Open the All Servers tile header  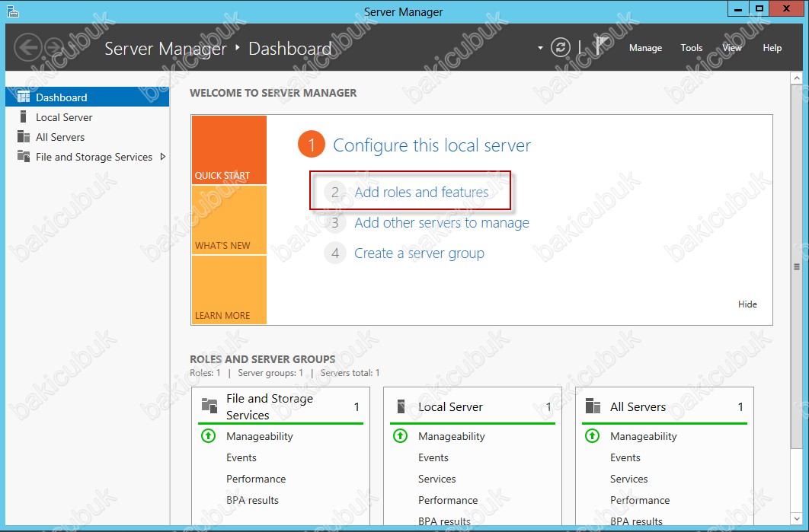tap(664, 406)
